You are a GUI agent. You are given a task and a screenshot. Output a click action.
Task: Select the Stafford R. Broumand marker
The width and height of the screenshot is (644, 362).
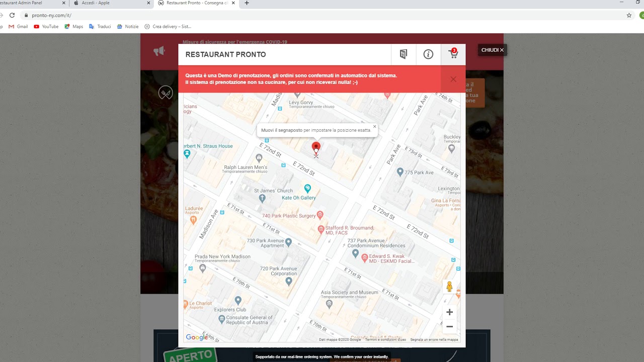tap(321, 229)
